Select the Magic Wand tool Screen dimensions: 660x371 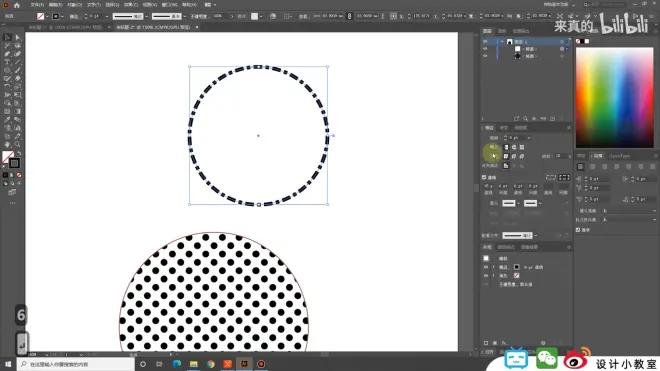point(7,45)
